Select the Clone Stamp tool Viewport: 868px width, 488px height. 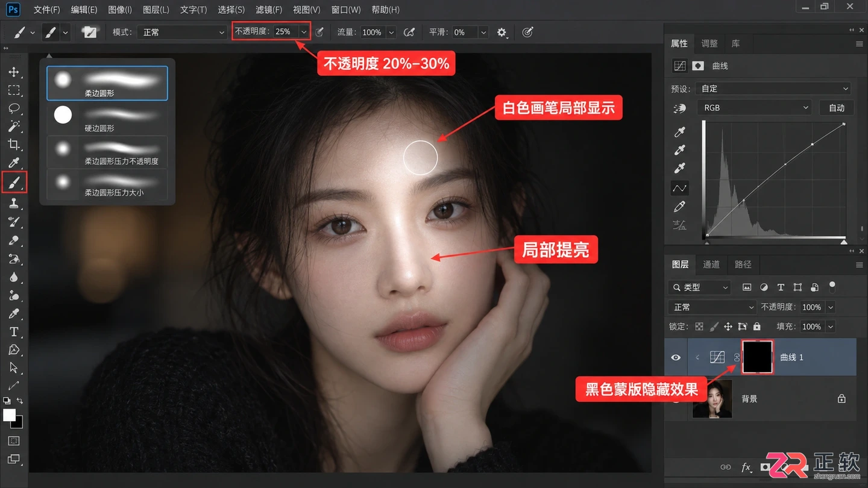click(14, 204)
